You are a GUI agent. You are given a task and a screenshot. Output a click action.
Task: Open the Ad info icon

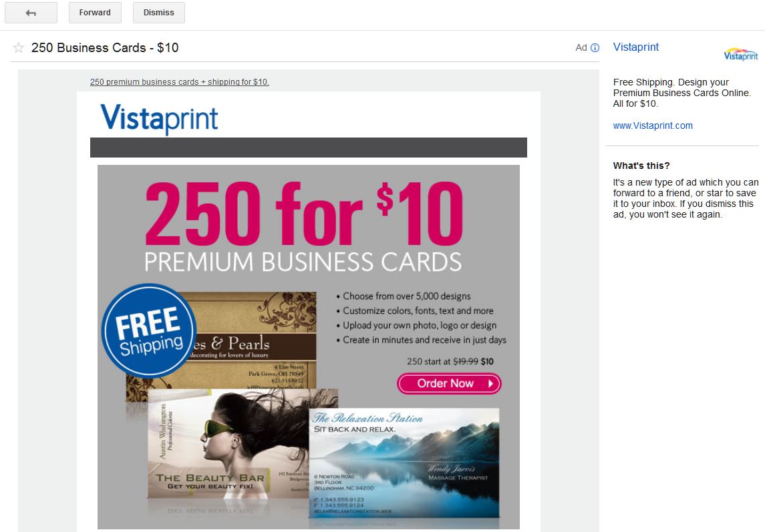(x=595, y=48)
